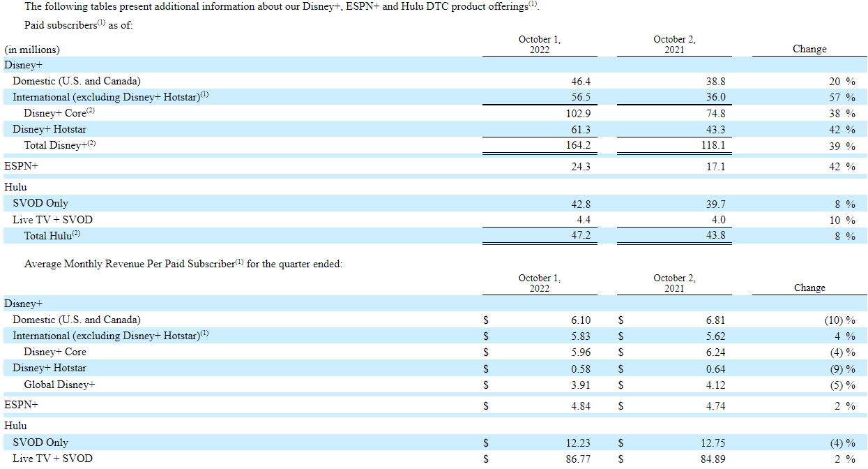Select the 43.3 Hotstar 2021 subscribers value
Viewport: 868px width, 469px height.
click(x=715, y=130)
